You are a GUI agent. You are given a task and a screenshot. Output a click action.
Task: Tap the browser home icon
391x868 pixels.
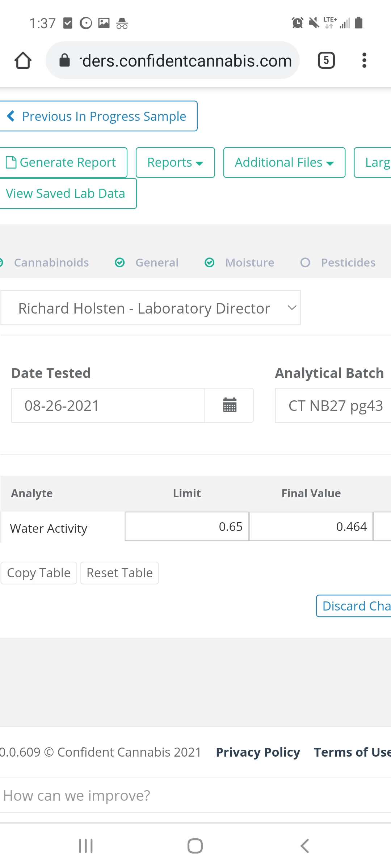(23, 60)
